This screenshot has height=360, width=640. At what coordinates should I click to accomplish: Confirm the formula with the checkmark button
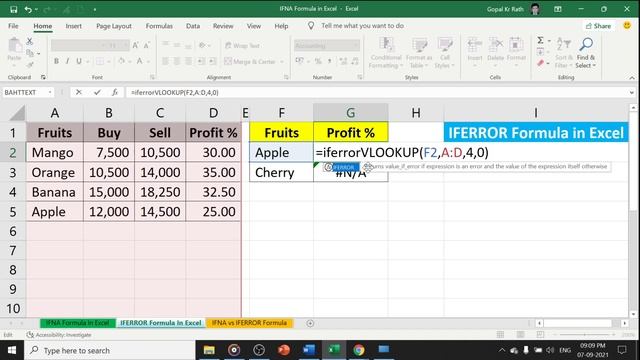tap(97, 92)
